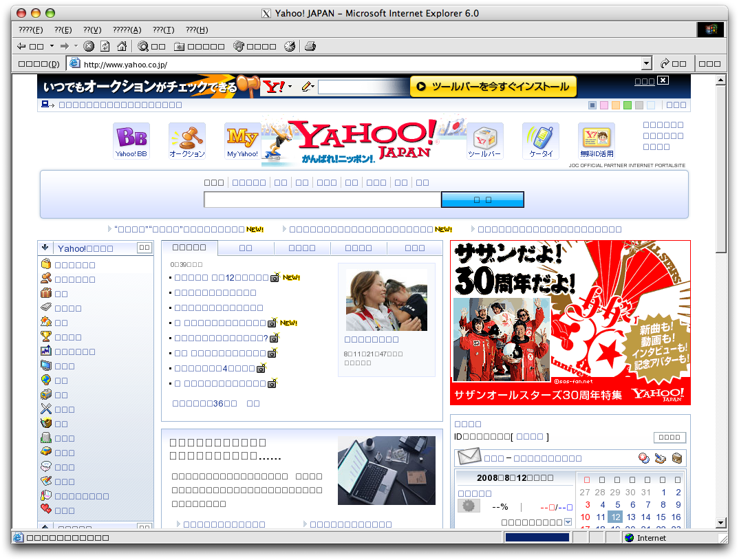Select the speech bubble icon in the sidebar
Viewport: 739px width, 560px height.
tap(45, 466)
